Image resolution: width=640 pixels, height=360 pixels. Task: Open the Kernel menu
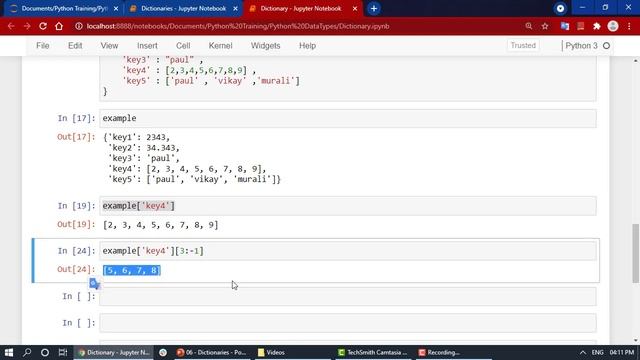[220, 46]
